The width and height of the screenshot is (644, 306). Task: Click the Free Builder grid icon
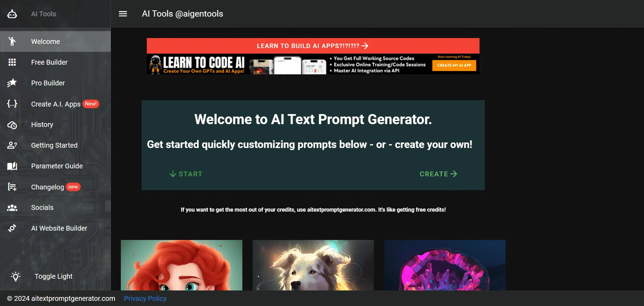pos(12,62)
